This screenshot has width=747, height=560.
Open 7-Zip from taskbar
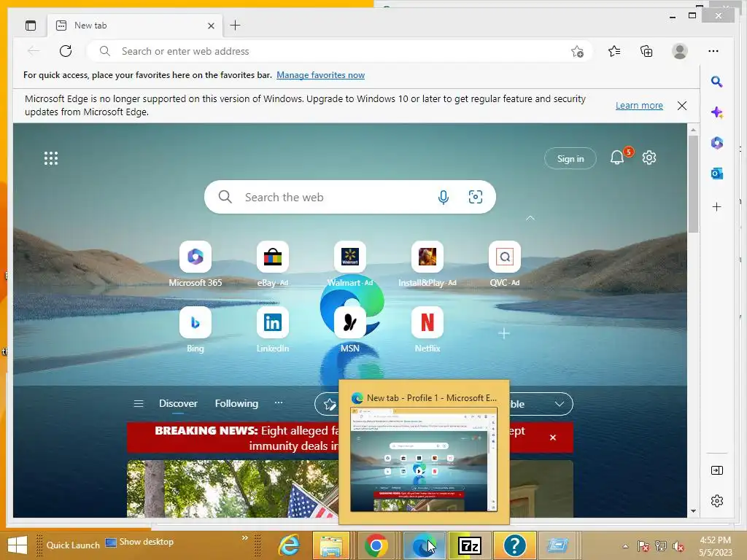469,545
